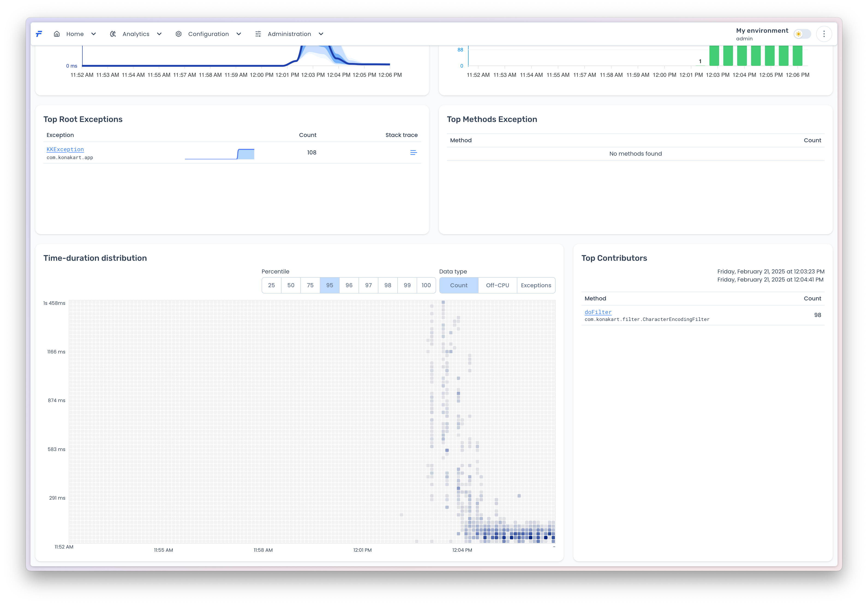Click the Configuration gear icon
This screenshot has height=605, width=868.
[x=178, y=34]
